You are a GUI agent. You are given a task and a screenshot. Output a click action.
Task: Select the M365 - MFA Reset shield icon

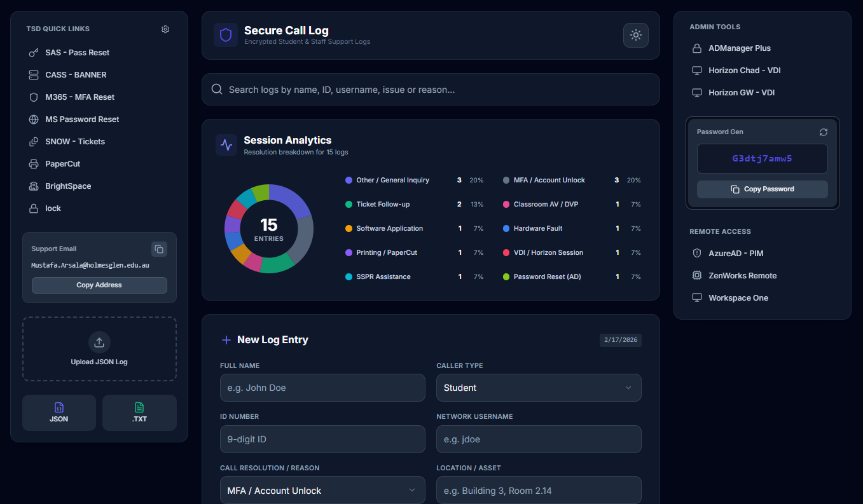(33, 97)
